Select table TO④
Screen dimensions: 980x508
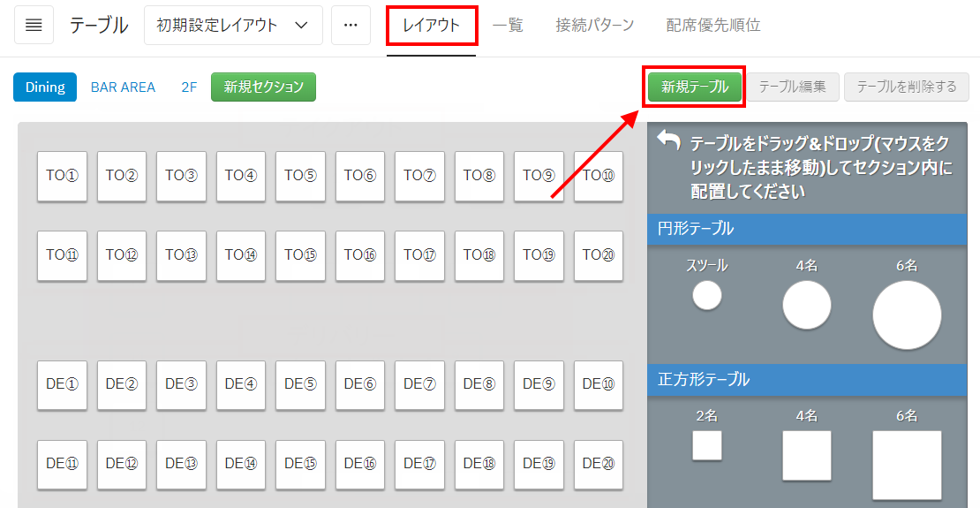pyautogui.click(x=241, y=177)
